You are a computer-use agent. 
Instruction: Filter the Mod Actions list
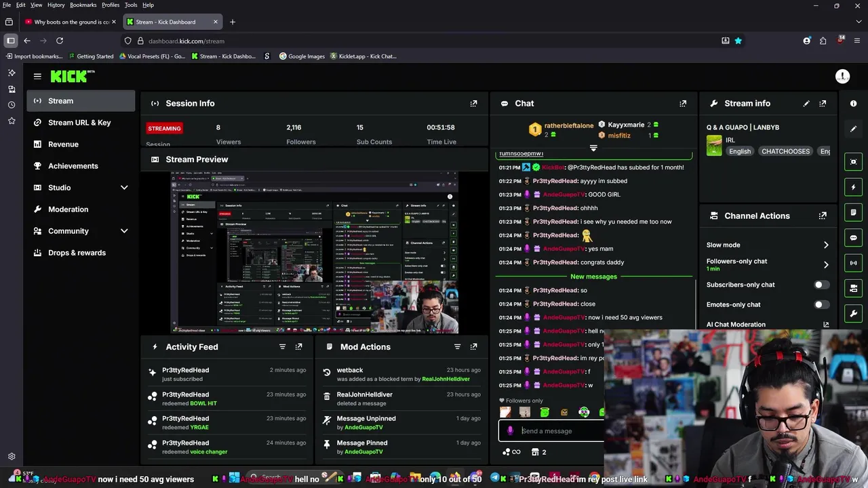click(x=457, y=347)
